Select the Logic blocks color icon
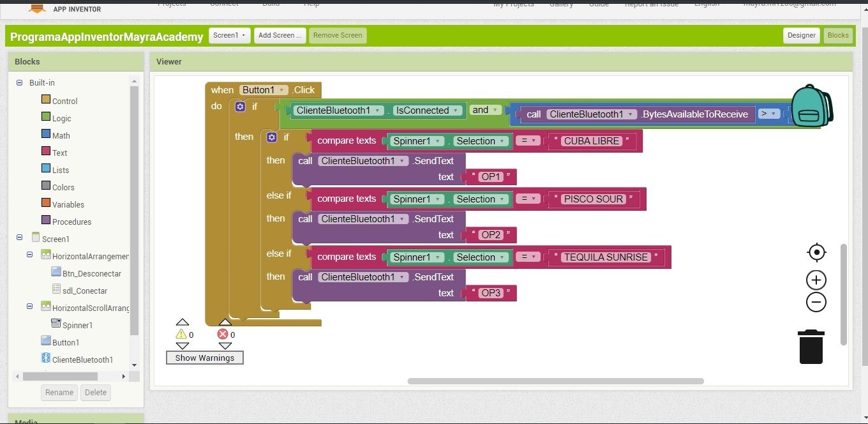 pyautogui.click(x=46, y=117)
